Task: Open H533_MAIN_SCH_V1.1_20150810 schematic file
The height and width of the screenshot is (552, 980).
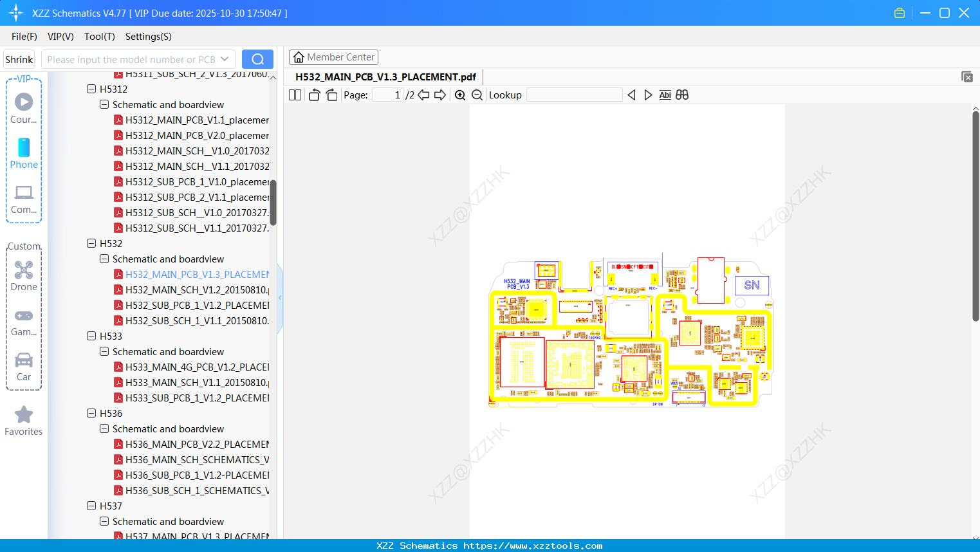Action: pos(193,382)
